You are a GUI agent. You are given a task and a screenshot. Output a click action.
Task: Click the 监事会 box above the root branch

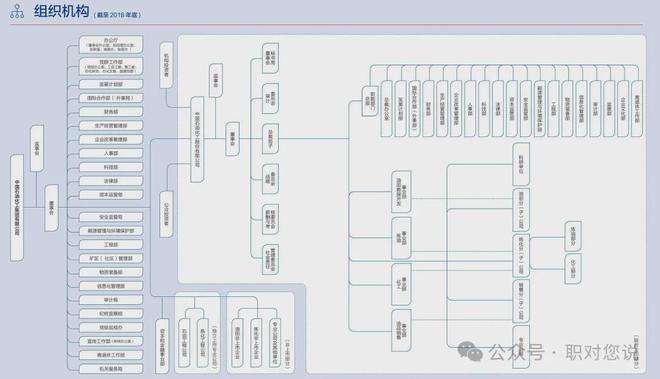pyautogui.click(x=37, y=148)
